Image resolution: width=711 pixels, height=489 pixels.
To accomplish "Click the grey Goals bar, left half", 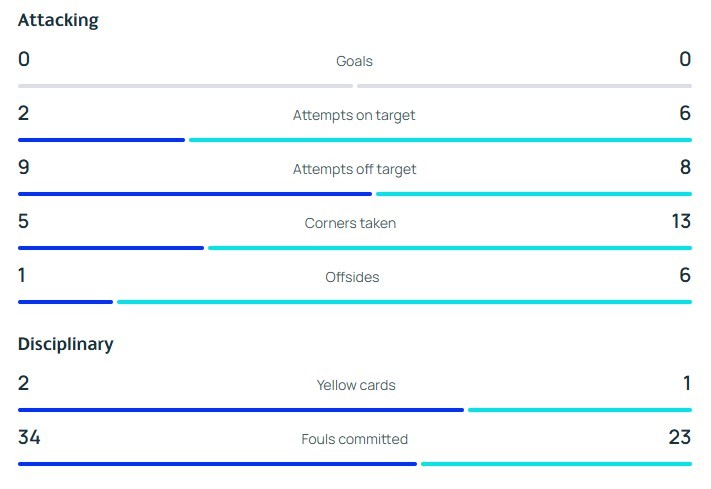I will (x=185, y=86).
